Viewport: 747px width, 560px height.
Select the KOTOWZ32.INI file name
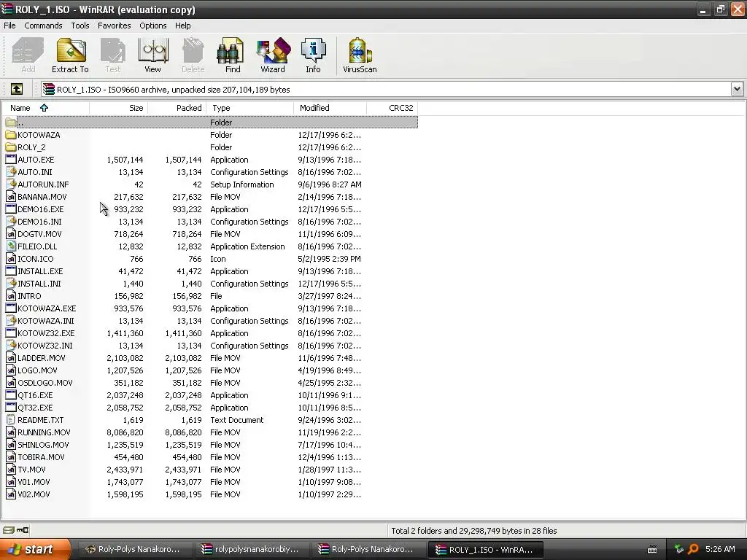click(44, 345)
